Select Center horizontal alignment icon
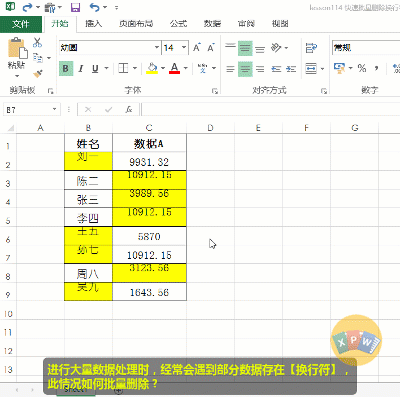The width and height of the screenshot is (400, 397). (x=245, y=69)
